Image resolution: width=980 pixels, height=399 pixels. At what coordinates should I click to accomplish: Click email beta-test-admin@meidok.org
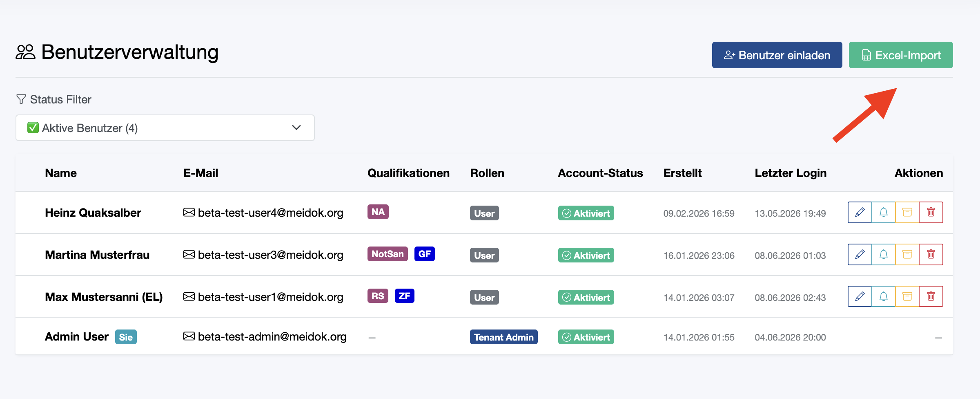pyautogui.click(x=272, y=336)
